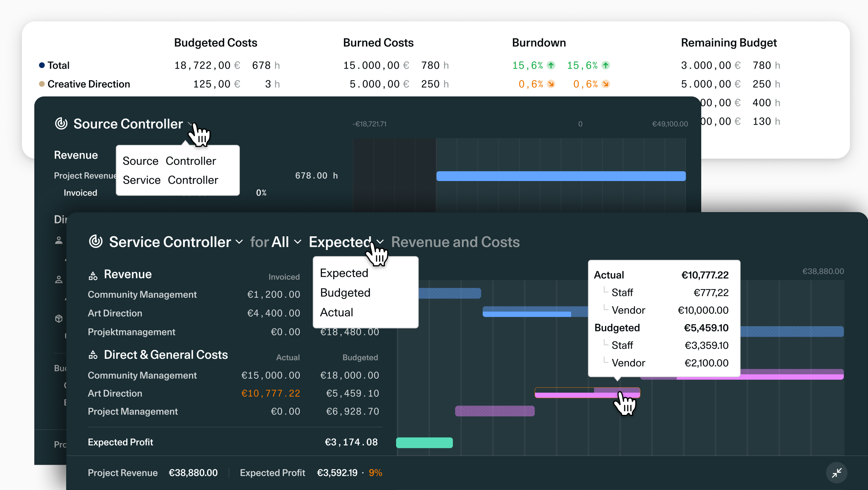This screenshot has width=868, height=490.
Task: Click the orange 9% profit margin
Action: pos(375,473)
